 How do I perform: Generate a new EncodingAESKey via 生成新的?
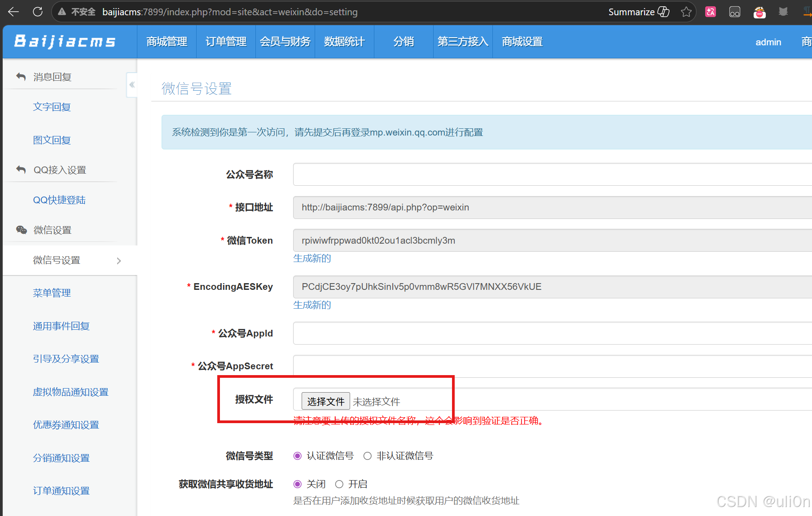click(x=312, y=305)
